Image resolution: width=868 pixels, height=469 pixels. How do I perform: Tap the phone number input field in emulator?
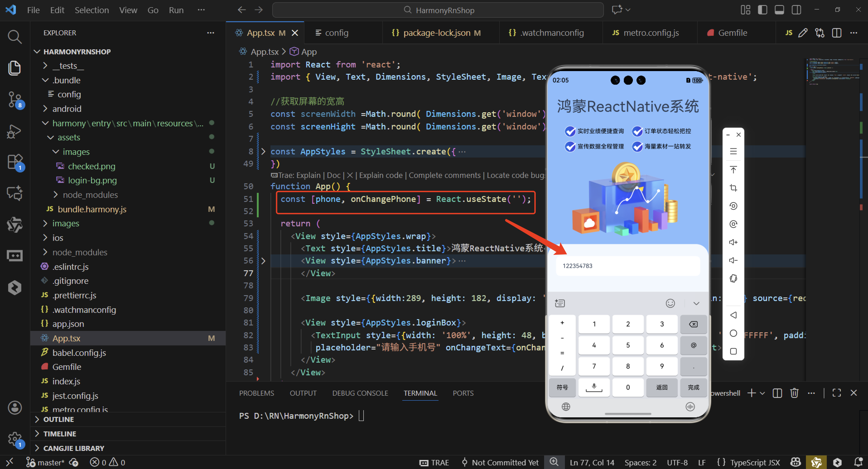628,266
